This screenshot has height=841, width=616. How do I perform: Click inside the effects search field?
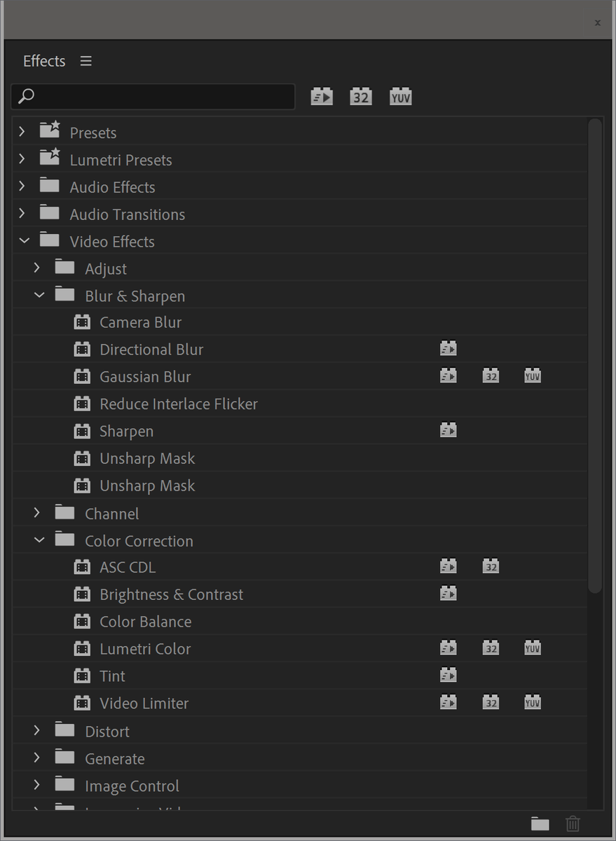(x=154, y=96)
